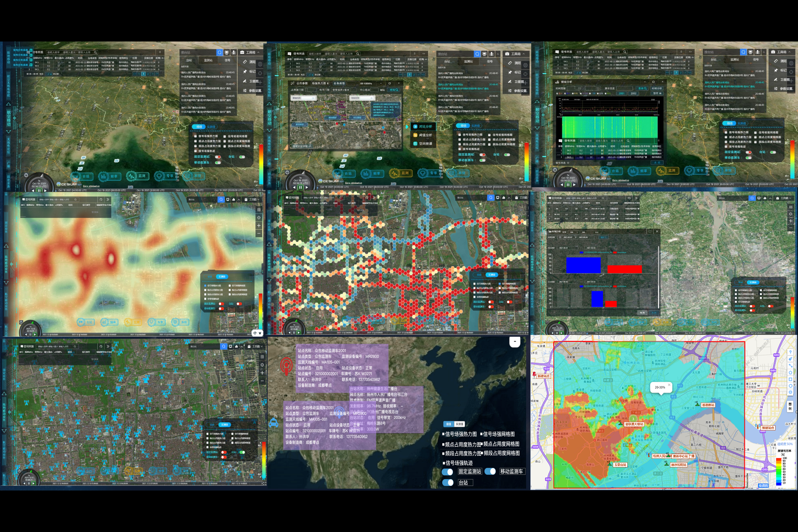Select 插值 tab in info-popup view
Viewport: 798px width, 532px height.
[x=448, y=424]
